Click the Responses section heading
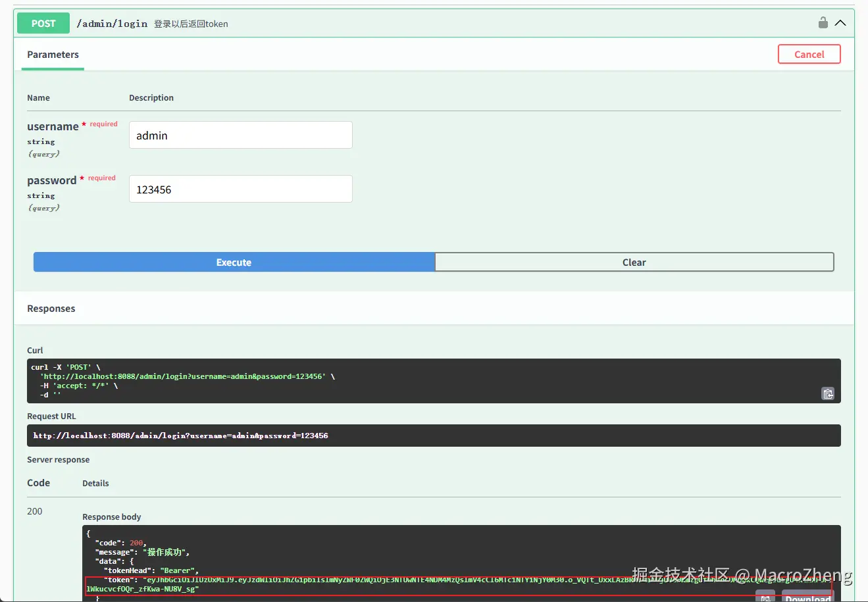 click(x=51, y=308)
